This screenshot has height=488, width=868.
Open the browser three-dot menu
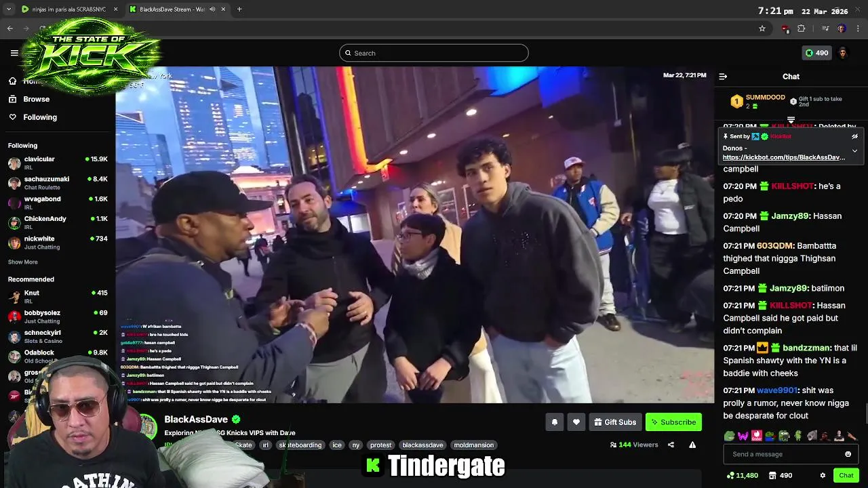[x=859, y=28]
